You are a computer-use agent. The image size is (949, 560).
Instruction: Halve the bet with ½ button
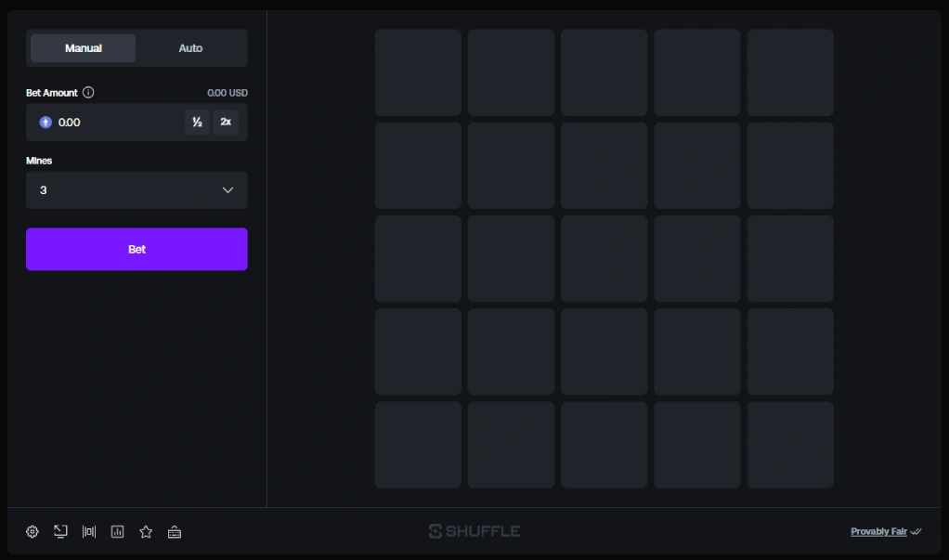point(197,123)
